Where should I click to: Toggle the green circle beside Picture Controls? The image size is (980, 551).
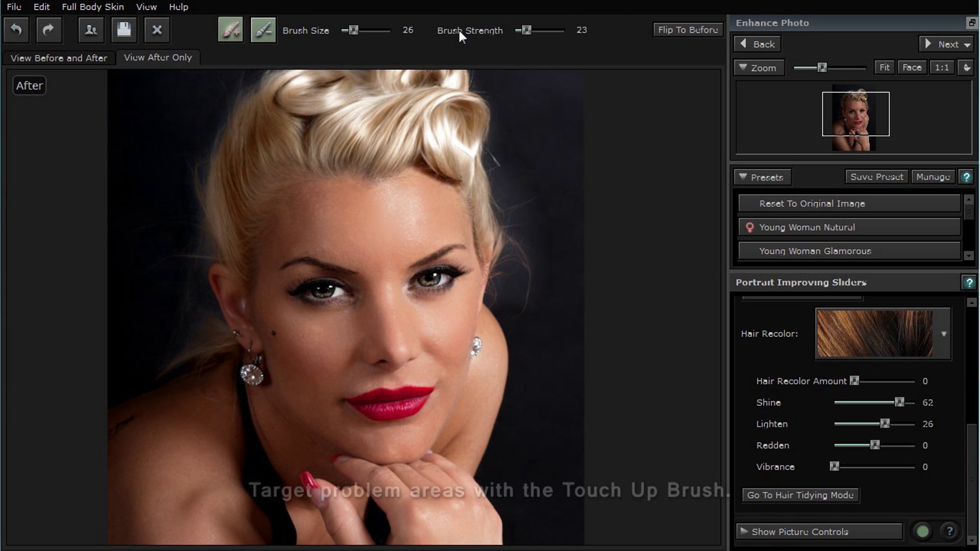(x=922, y=531)
